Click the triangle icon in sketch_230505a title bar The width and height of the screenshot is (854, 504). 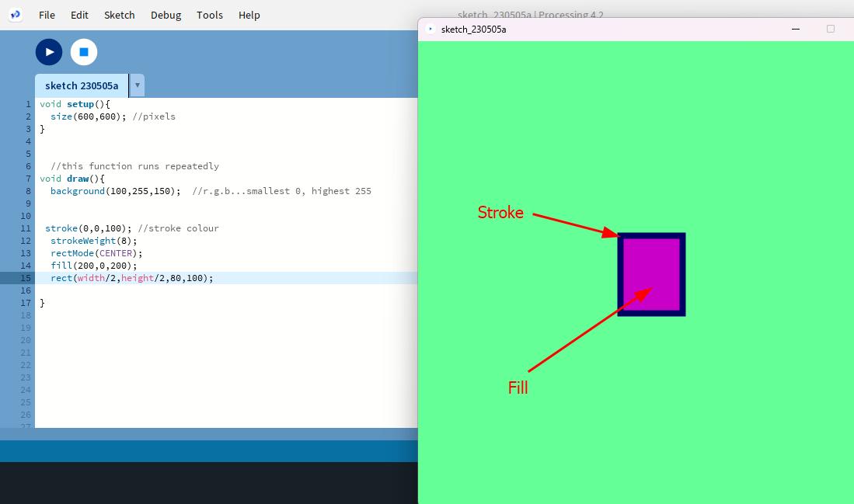point(430,28)
